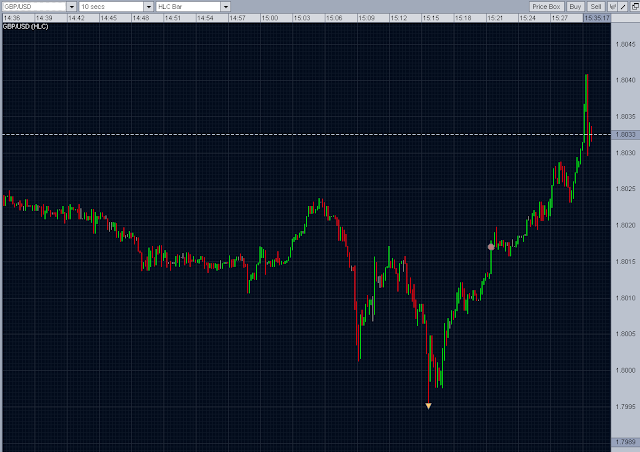Click the 15:09 time axis label
Image resolution: width=640 pixels, height=452 pixels.
[x=366, y=18]
